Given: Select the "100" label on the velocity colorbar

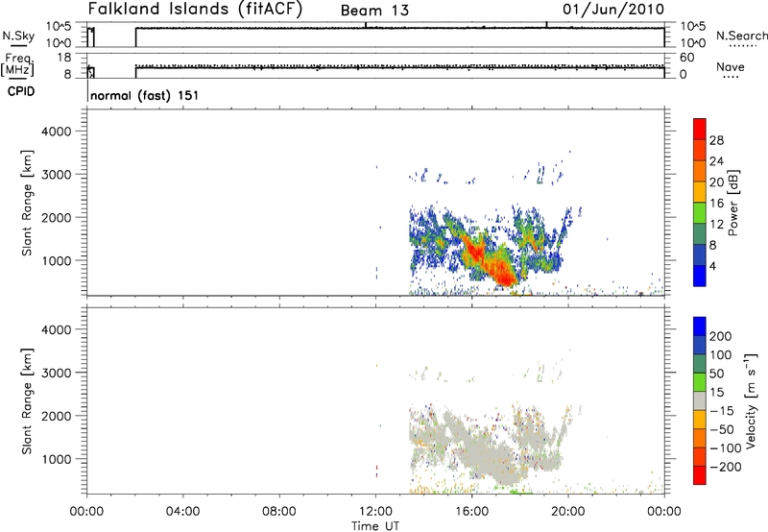Looking at the screenshot, I should (x=721, y=355).
